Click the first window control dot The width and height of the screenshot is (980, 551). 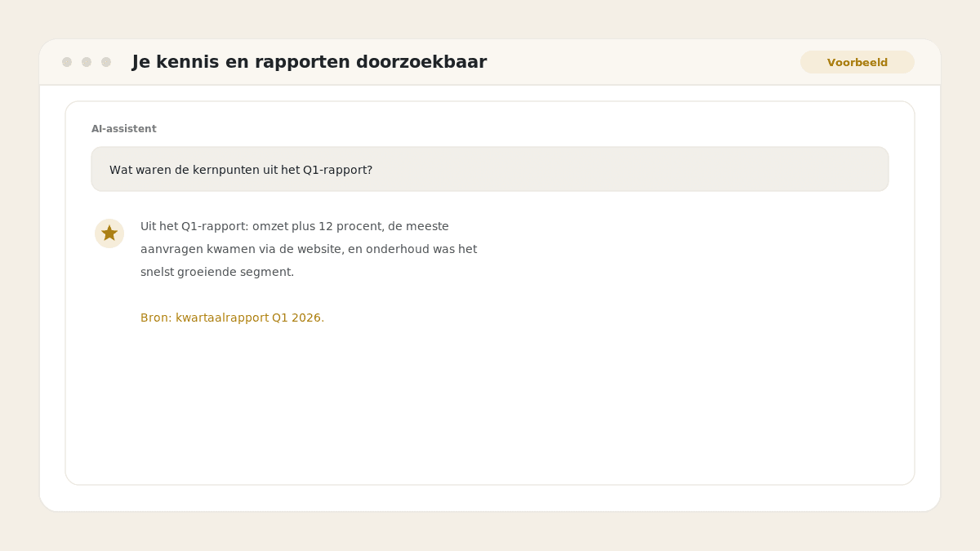(x=67, y=62)
